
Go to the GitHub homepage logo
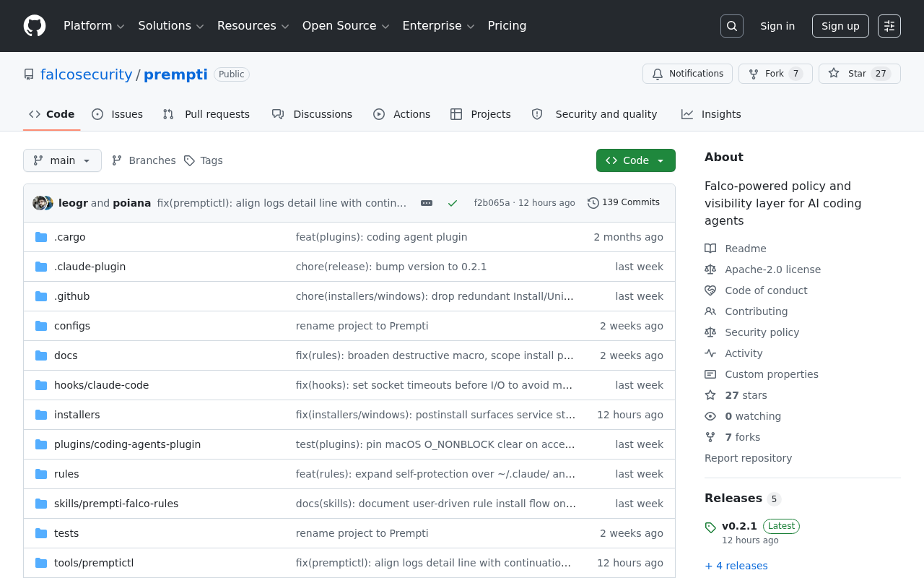coord(35,26)
